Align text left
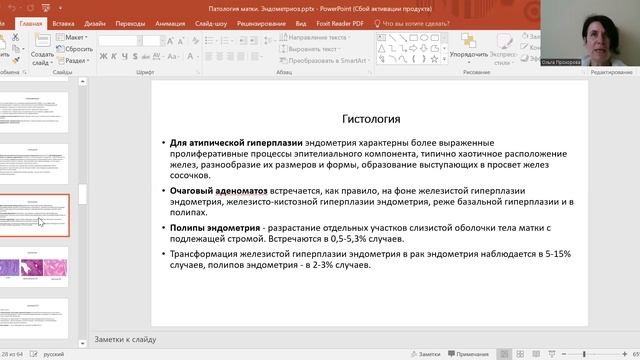 (x=209, y=56)
